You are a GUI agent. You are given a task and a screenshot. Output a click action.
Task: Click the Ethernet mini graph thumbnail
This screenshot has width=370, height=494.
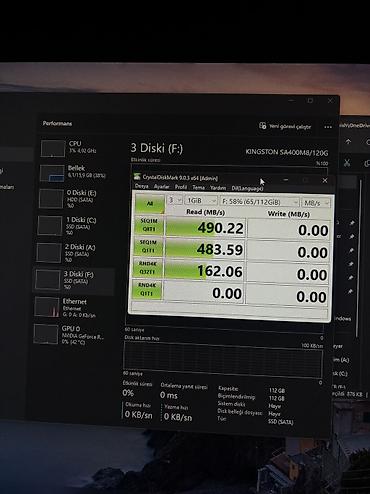click(x=47, y=307)
